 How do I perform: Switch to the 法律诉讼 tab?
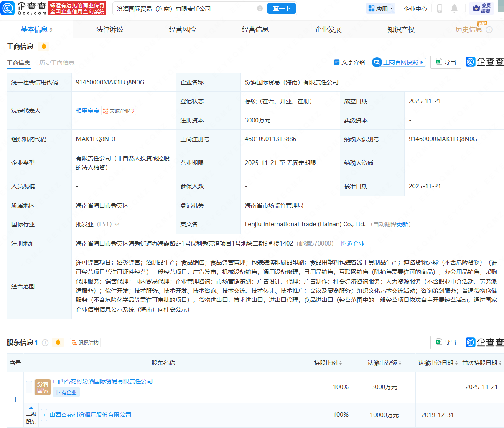pos(109,30)
